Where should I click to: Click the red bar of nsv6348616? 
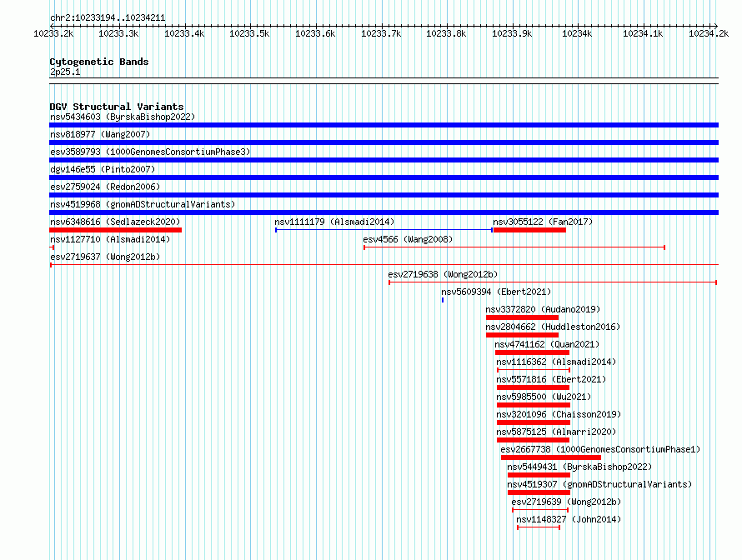coord(115,230)
